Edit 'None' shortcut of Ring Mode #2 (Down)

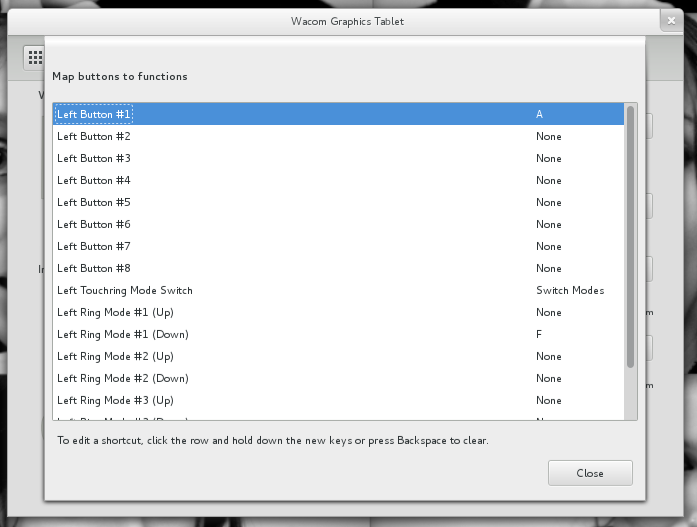[549, 378]
